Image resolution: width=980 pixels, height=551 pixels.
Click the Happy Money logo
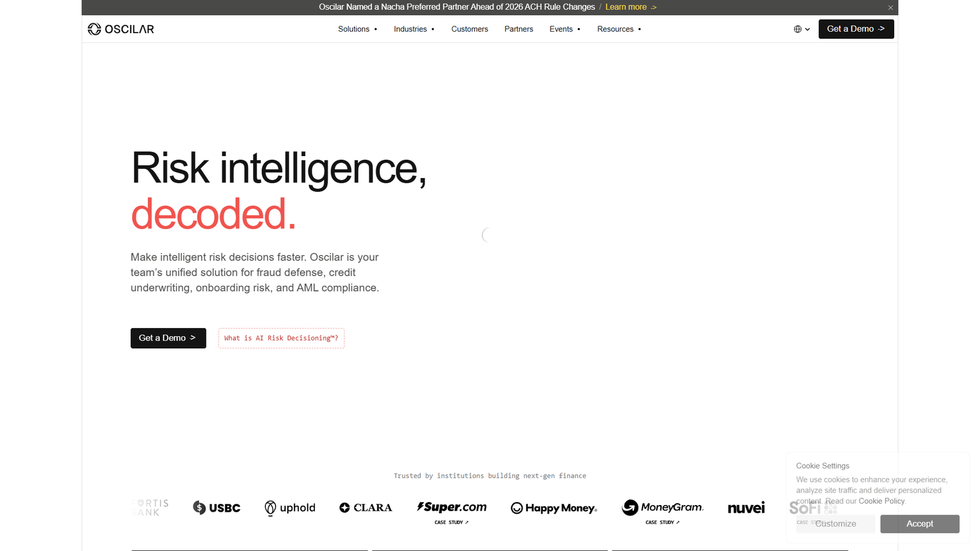[554, 508]
